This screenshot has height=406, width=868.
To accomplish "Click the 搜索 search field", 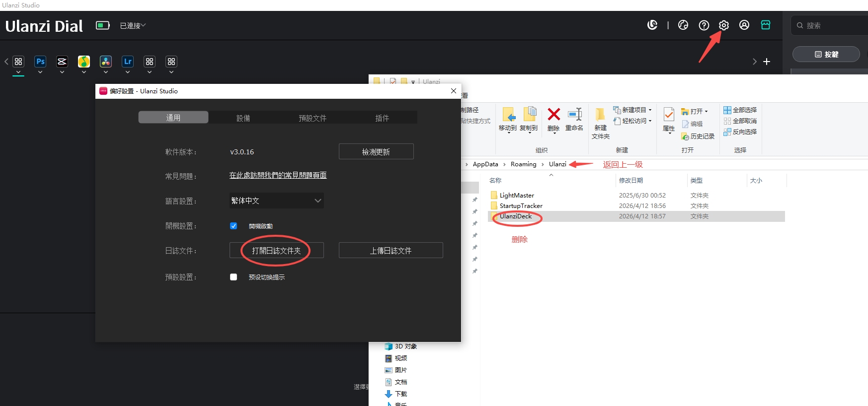I will pyautogui.click(x=830, y=25).
